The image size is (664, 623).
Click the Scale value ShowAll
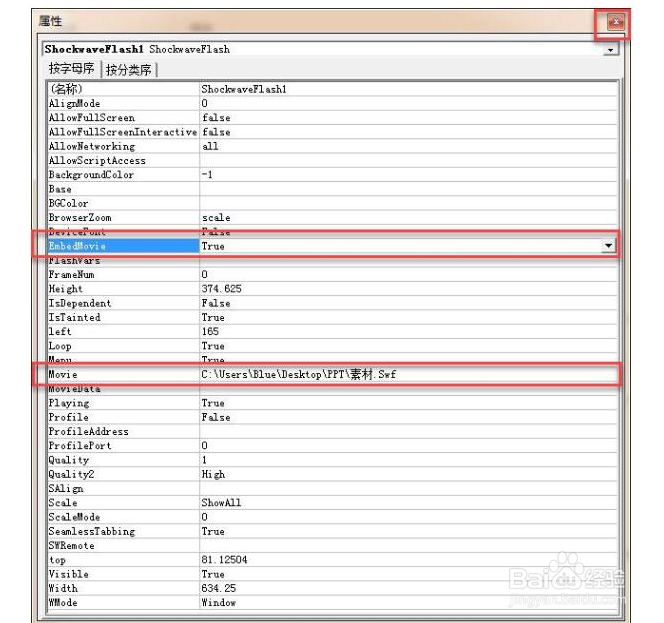pyautogui.click(x=221, y=503)
